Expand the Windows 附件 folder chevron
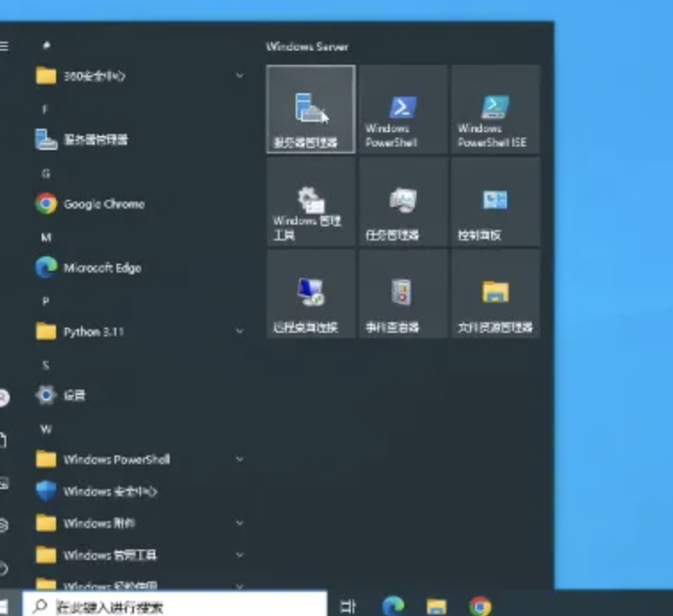The image size is (673, 616). coord(240,523)
